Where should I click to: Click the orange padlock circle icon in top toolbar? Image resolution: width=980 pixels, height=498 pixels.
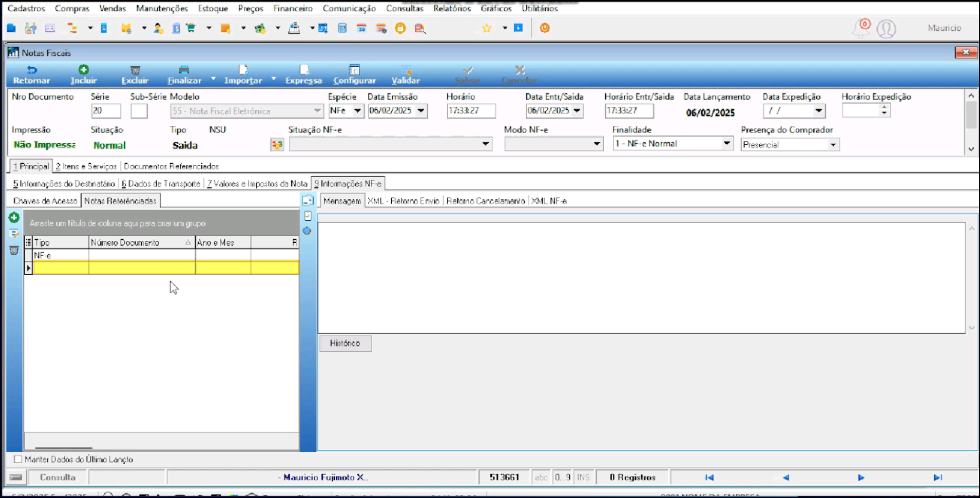(400, 28)
